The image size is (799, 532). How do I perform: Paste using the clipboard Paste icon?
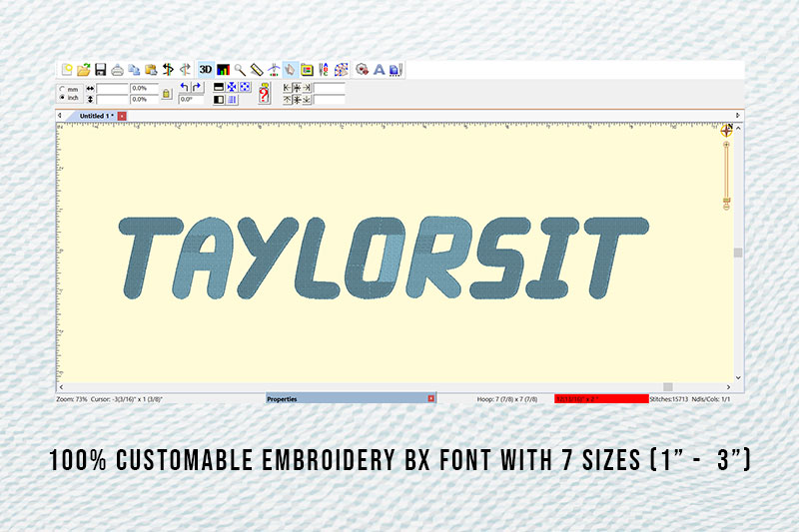click(151, 70)
